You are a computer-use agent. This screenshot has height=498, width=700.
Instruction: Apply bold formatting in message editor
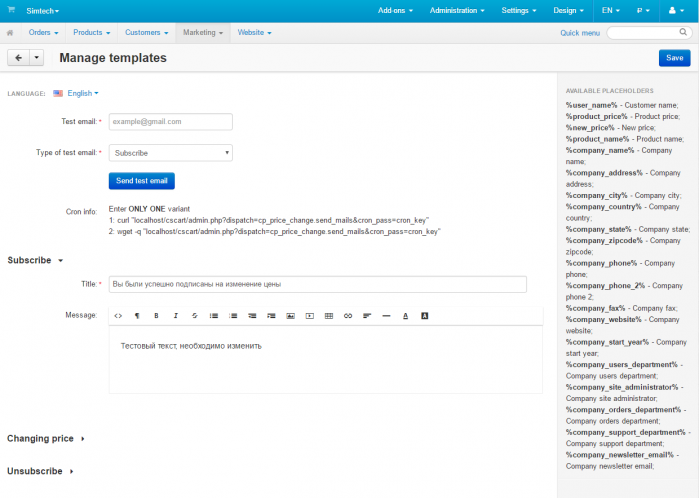[156, 316]
